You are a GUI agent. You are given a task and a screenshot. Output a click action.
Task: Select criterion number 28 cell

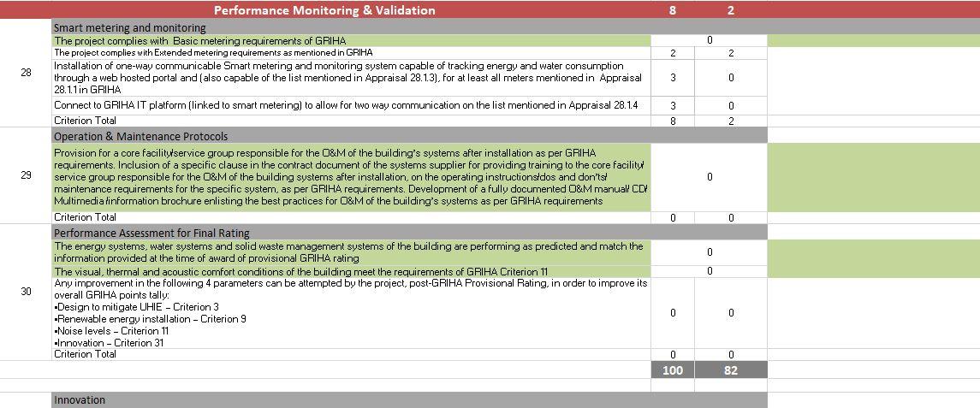[26, 73]
